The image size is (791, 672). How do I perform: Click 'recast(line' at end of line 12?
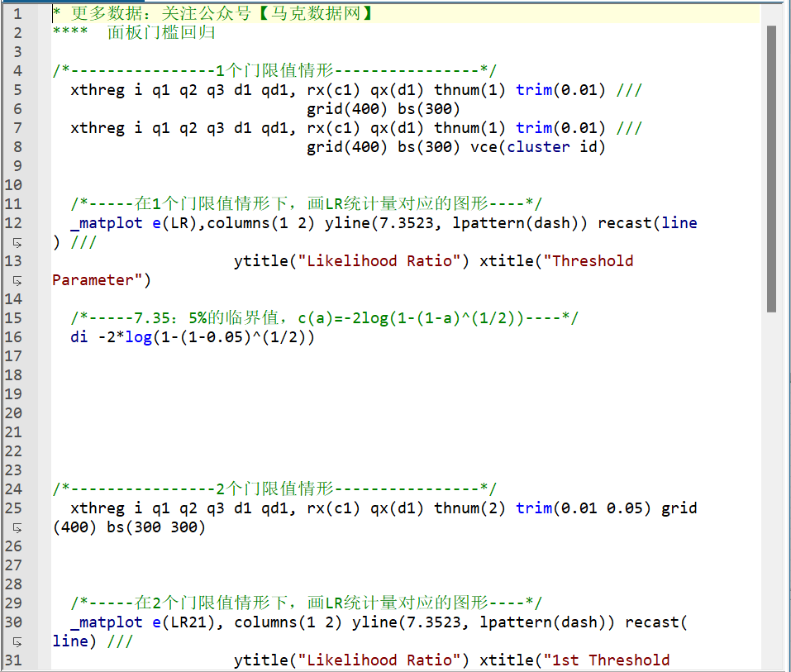click(x=647, y=223)
